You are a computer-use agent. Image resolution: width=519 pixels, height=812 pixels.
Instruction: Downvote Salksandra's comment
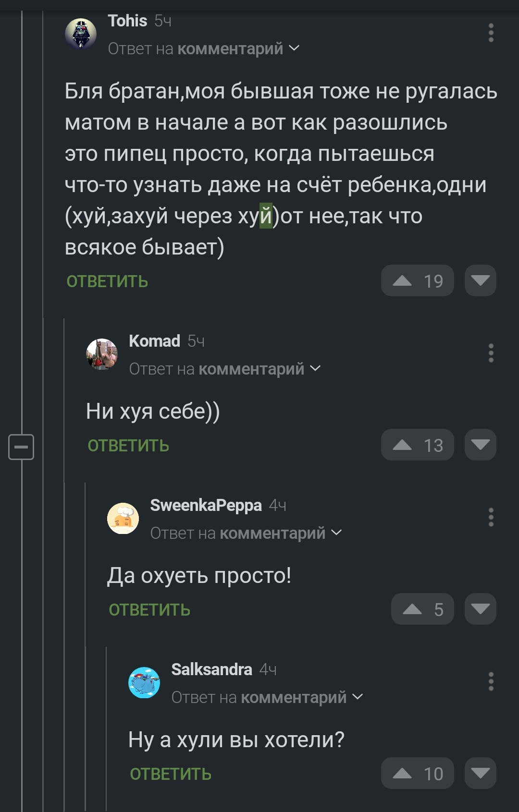(480, 774)
